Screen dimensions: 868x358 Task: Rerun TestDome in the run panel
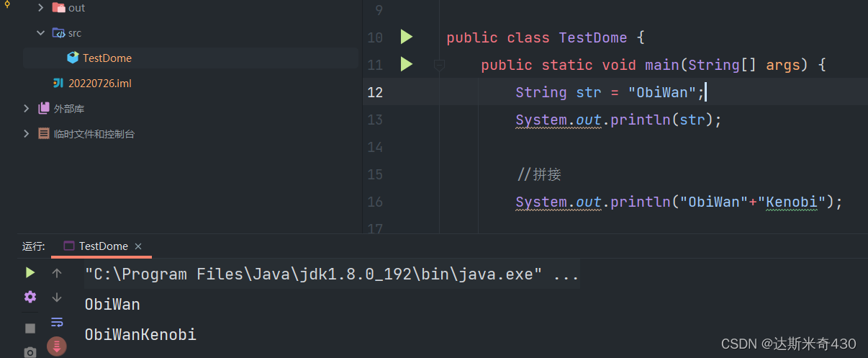30,273
